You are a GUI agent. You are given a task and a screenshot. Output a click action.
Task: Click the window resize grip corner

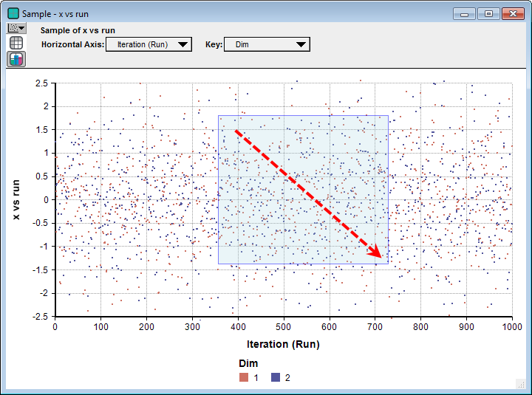(520, 384)
